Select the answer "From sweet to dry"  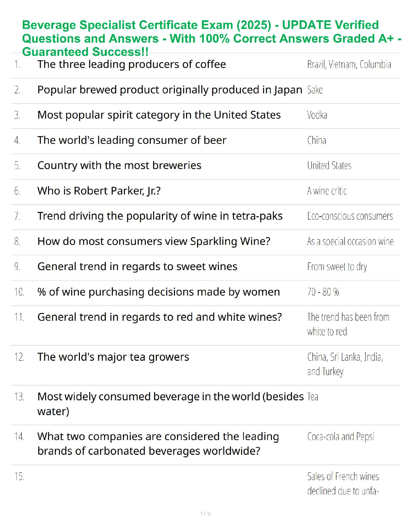pyautogui.click(x=337, y=267)
